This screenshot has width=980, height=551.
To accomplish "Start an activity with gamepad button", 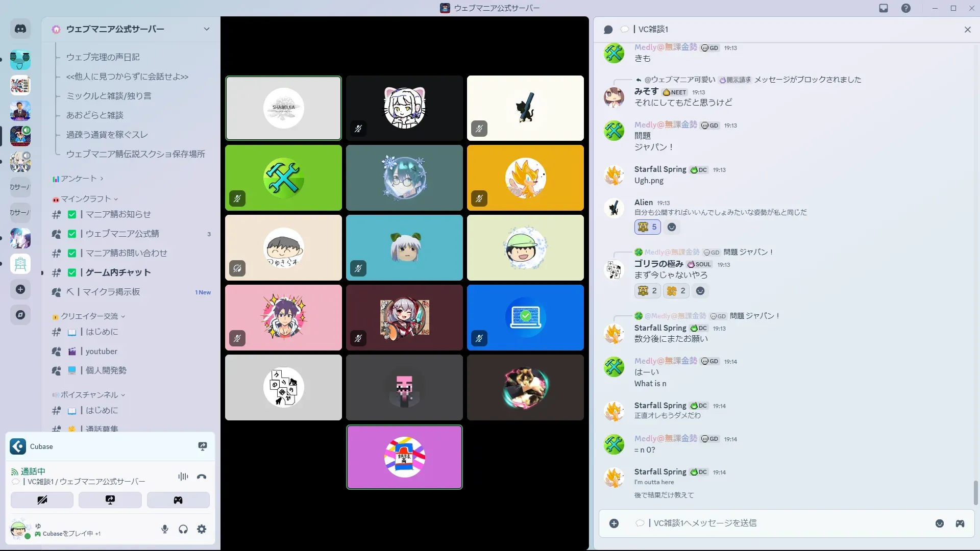I will [x=178, y=500].
